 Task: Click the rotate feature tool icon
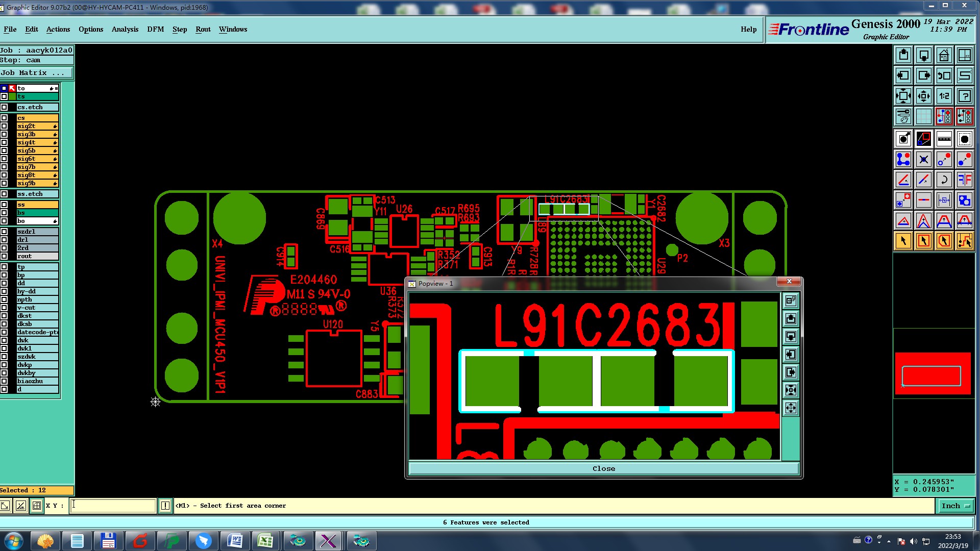[x=944, y=180]
